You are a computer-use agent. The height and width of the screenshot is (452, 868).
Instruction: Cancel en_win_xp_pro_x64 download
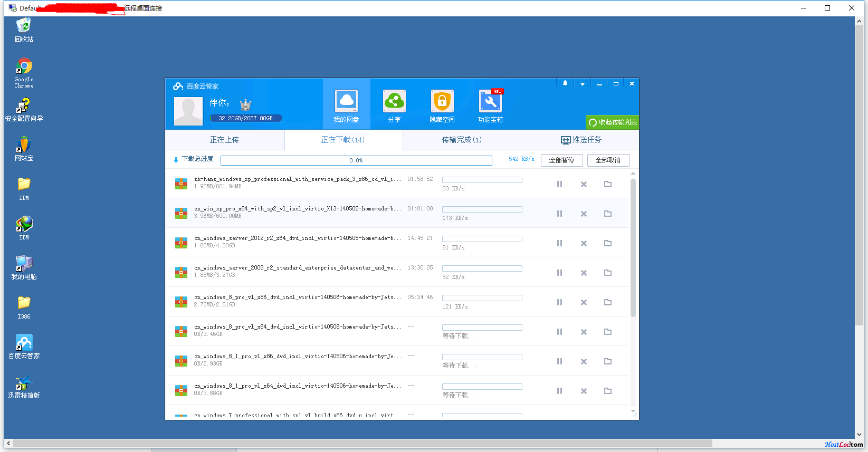click(x=584, y=214)
